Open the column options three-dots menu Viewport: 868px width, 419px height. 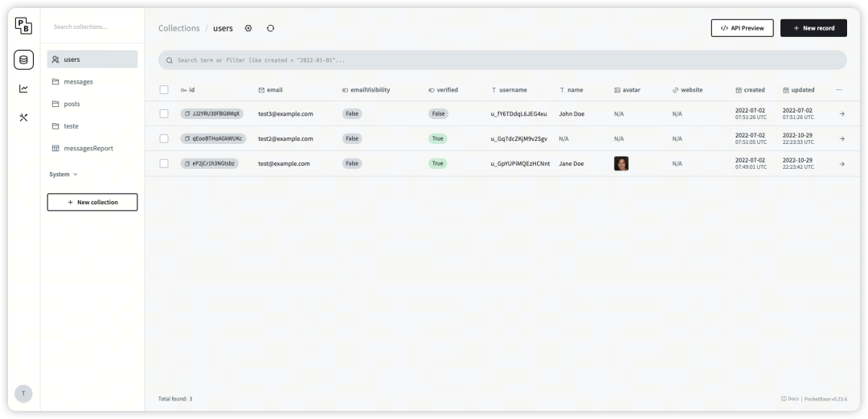pos(839,90)
